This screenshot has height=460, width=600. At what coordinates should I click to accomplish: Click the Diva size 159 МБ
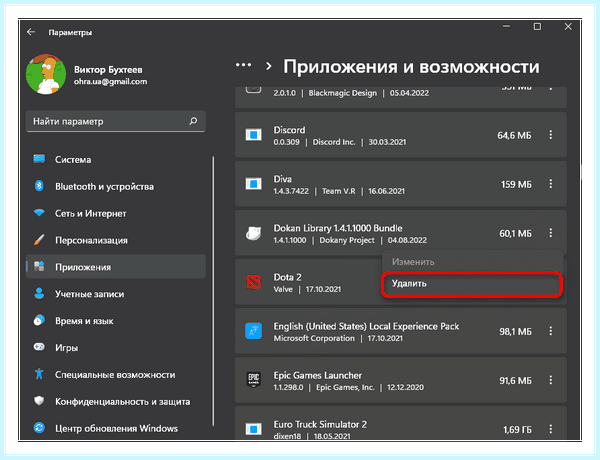click(516, 184)
